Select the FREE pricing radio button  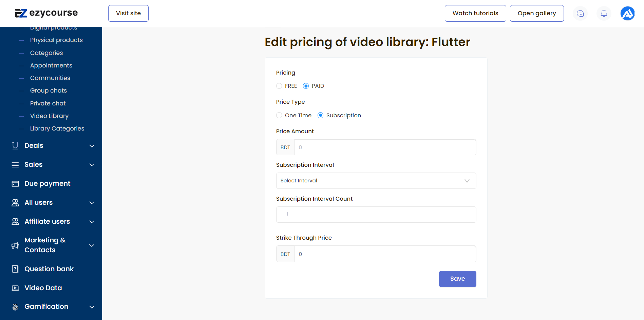click(x=279, y=86)
